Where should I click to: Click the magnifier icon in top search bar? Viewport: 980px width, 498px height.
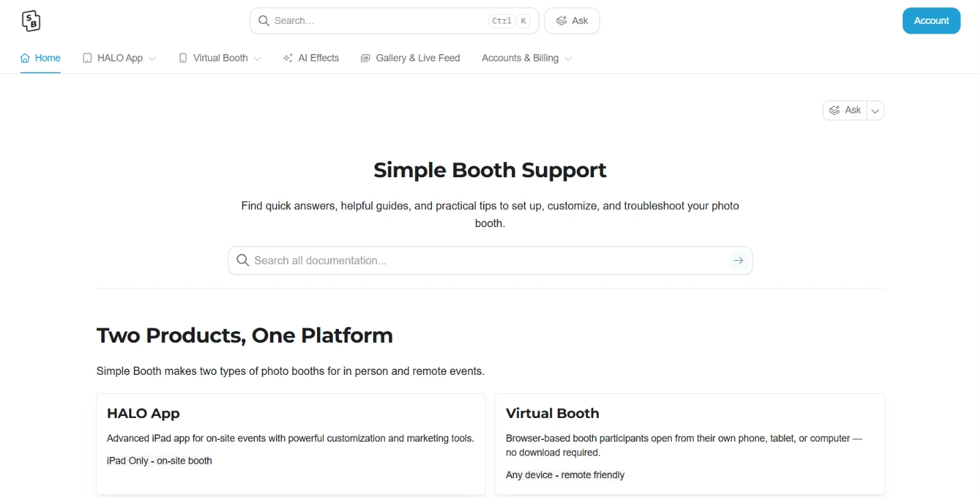(x=264, y=21)
